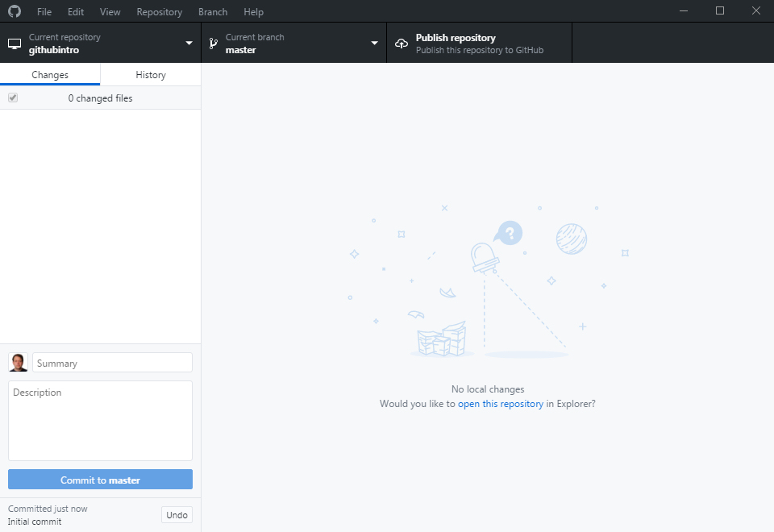774x532 pixels.
Task: Click the user avatar beside Summary
Action: 19,362
